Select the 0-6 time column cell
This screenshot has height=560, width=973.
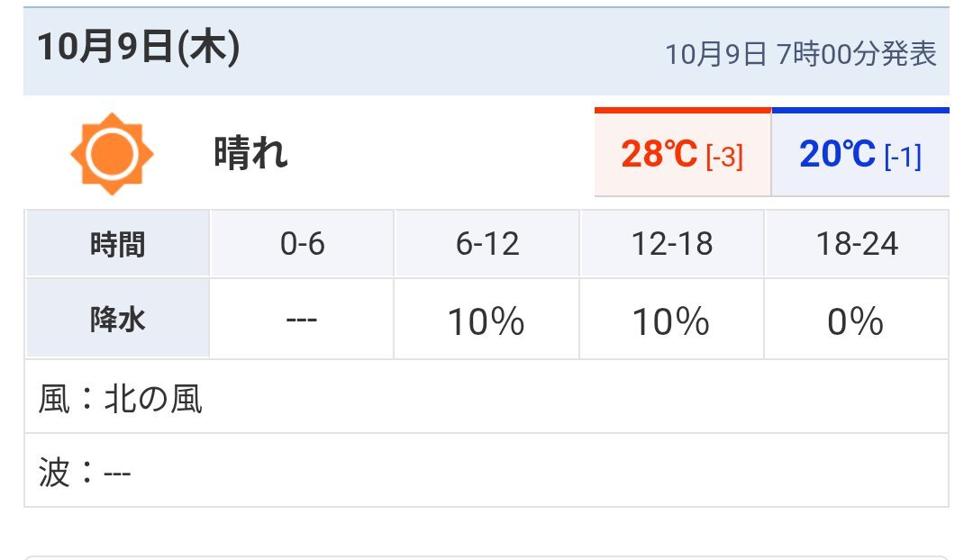[302, 244]
